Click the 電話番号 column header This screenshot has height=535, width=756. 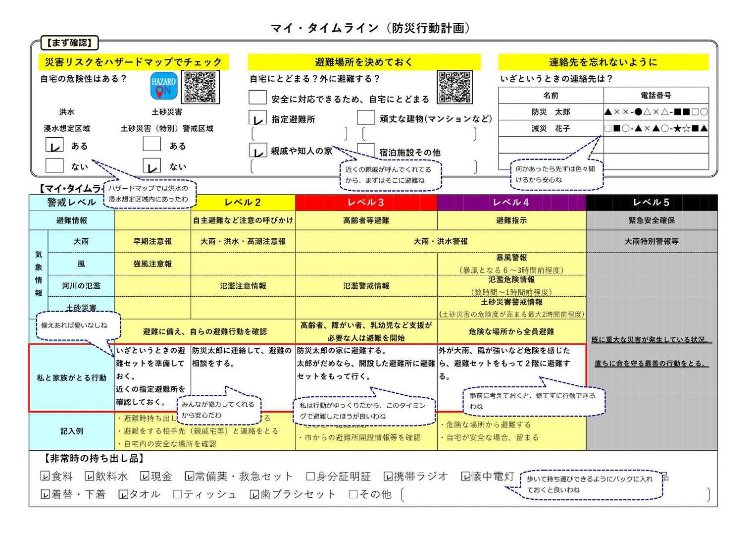pos(656,95)
